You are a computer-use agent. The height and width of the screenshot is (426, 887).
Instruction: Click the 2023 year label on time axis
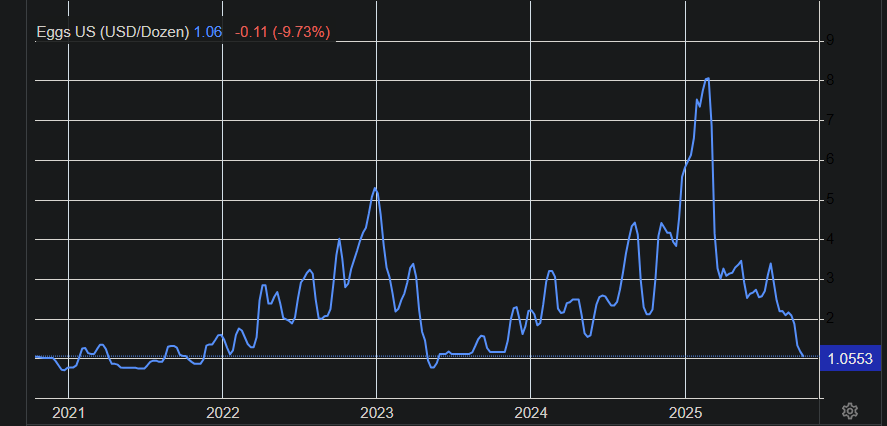click(x=377, y=413)
